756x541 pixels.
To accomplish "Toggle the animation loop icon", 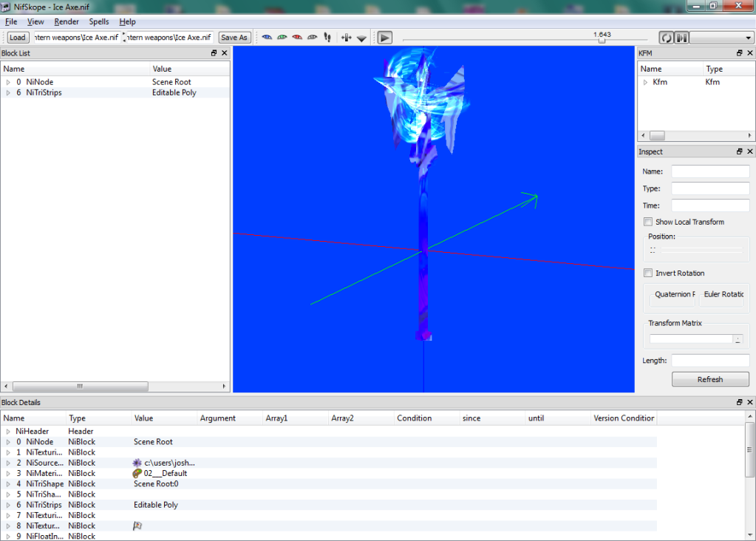I will pyautogui.click(x=666, y=38).
